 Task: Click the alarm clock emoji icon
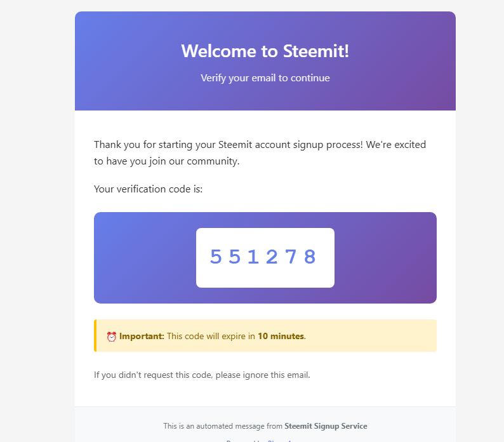[x=111, y=337]
